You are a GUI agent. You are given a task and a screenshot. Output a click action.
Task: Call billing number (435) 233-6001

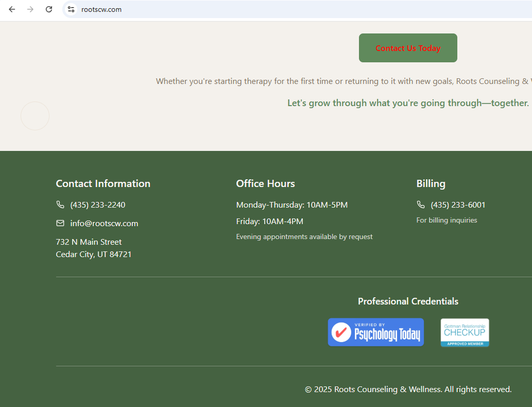click(x=458, y=205)
